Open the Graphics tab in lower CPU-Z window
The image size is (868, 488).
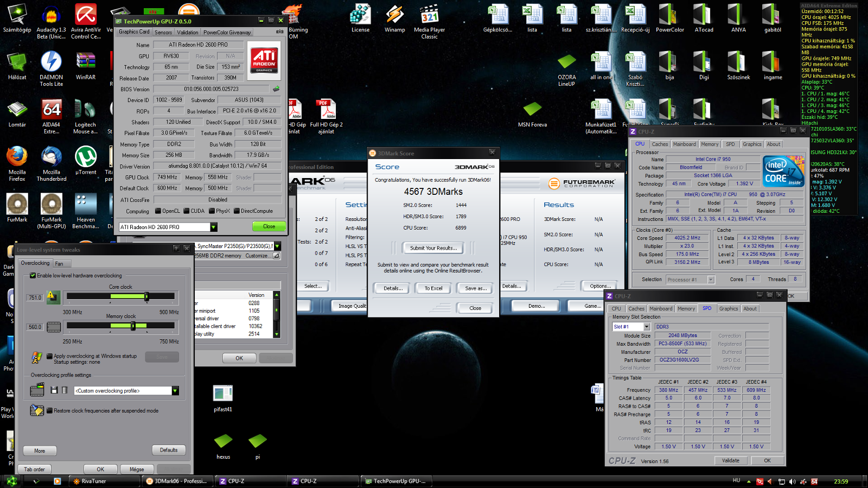(x=729, y=309)
